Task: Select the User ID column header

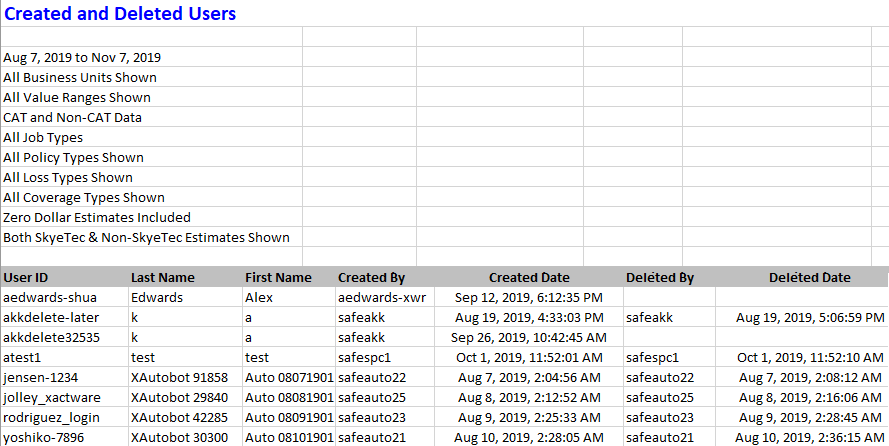Action: 26,278
